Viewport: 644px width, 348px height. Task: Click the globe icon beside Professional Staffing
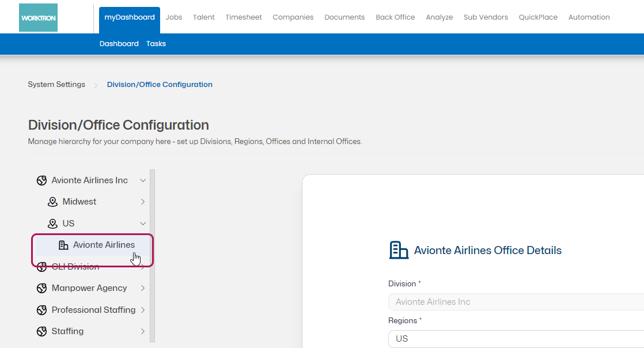(x=41, y=310)
